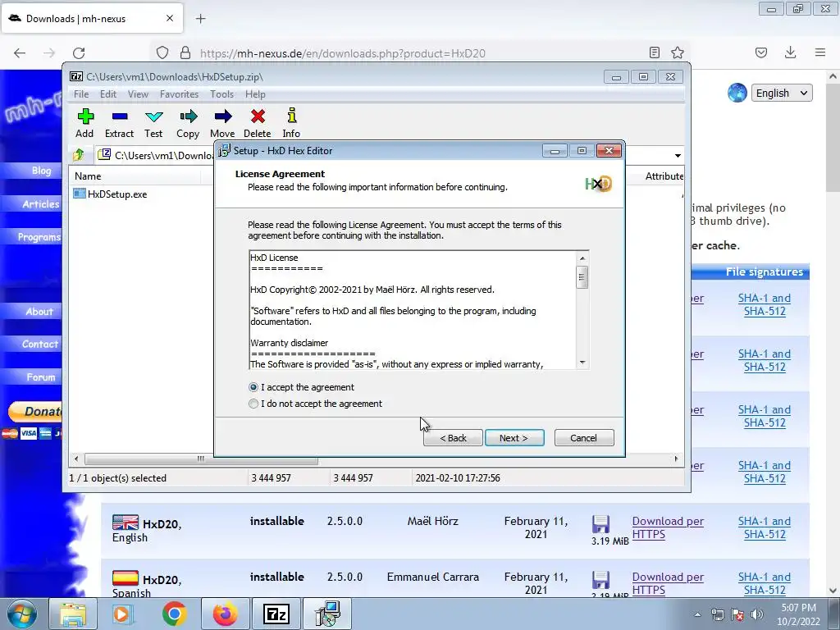Open About in the site sidebar
The height and width of the screenshot is (630, 840).
point(39,312)
